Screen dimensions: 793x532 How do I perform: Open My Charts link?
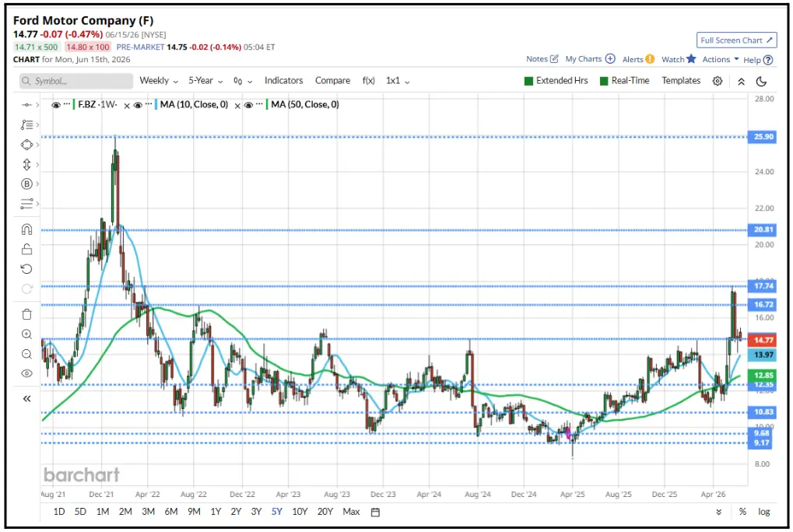590,59
